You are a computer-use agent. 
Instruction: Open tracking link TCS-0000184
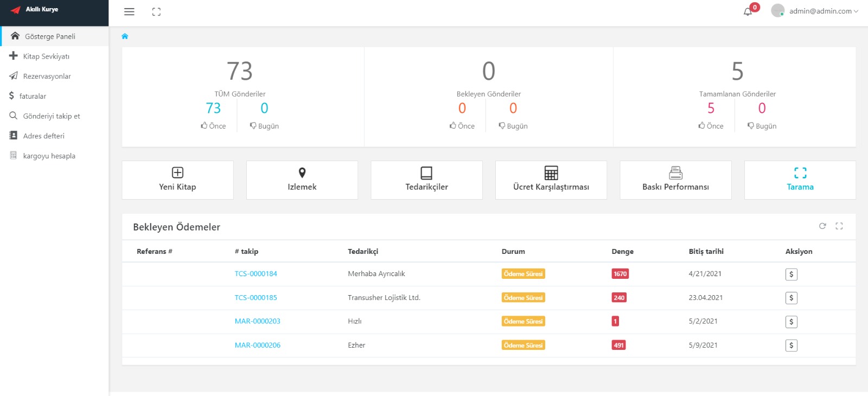click(x=256, y=274)
